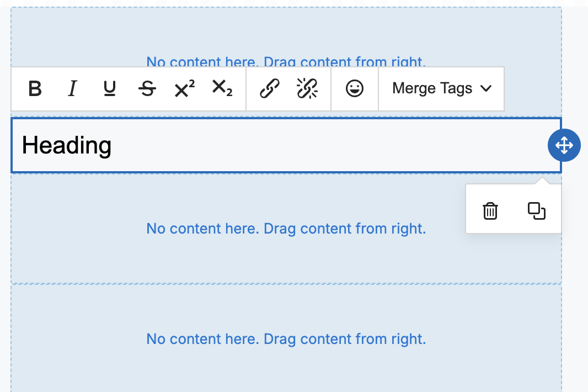Click the word Heading to edit it
This screenshot has height=392, width=588.
click(67, 146)
